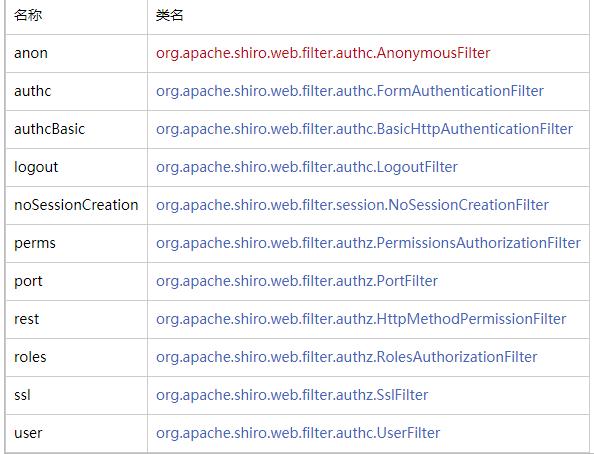
Task: Open the UserFilter class link
Action: point(298,433)
